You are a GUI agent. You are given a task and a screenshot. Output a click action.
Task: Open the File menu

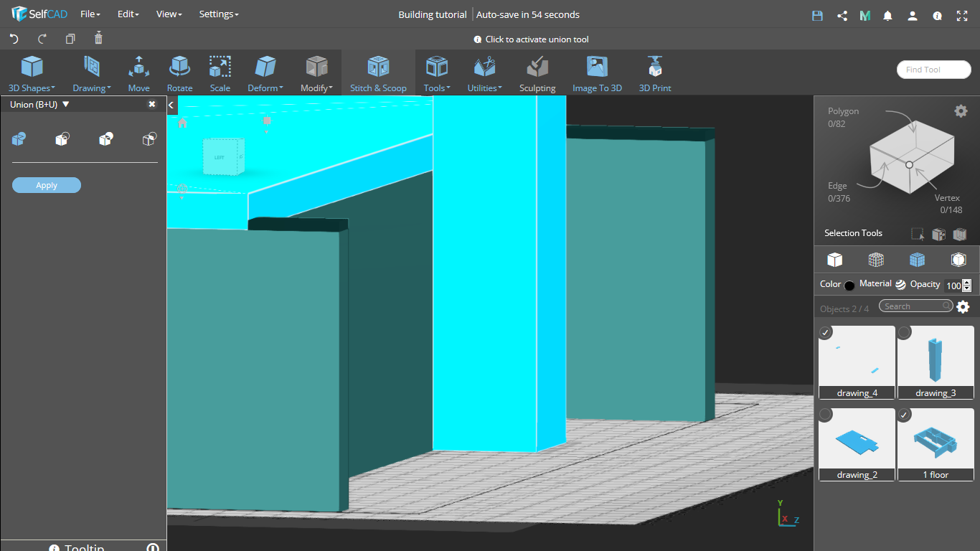pyautogui.click(x=90, y=14)
